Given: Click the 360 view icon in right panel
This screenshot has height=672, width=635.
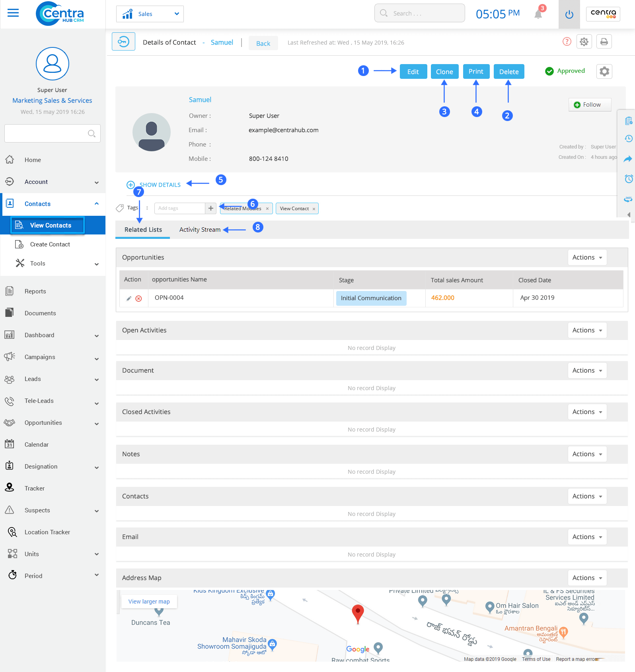Looking at the screenshot, I should 628,199.
